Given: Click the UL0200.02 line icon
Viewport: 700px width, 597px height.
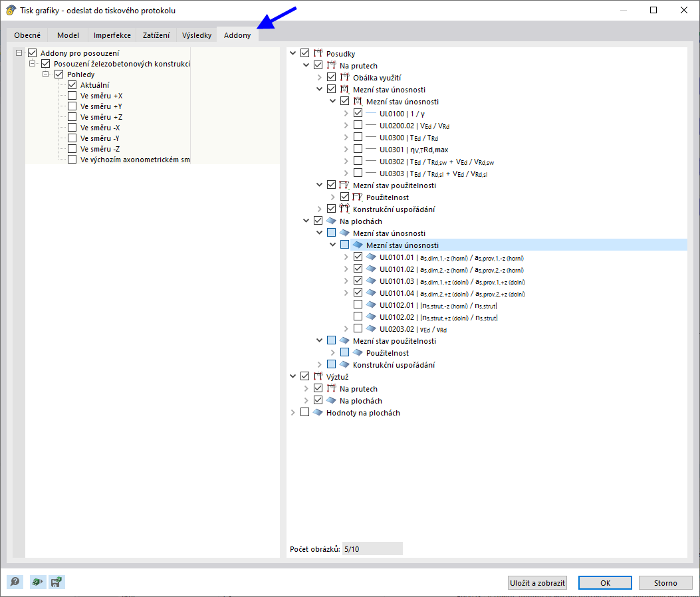Looking at the screenshot, I should [x=371, y=126].
